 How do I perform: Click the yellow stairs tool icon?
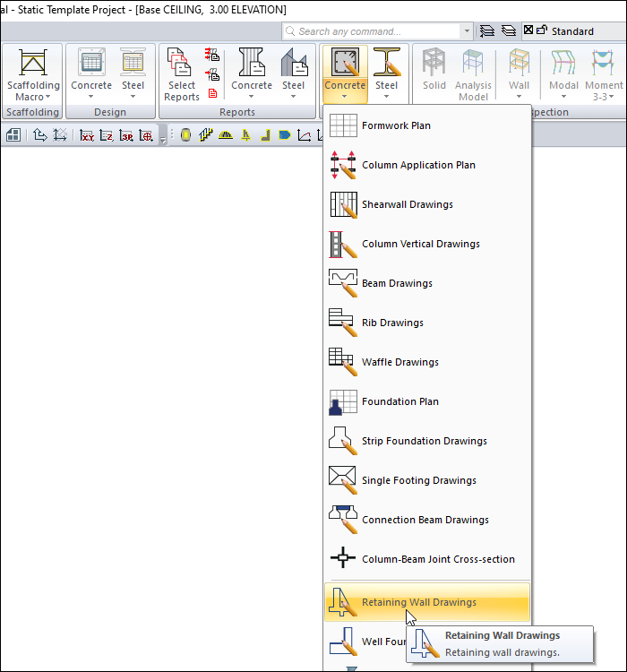(x=206, y=135)
